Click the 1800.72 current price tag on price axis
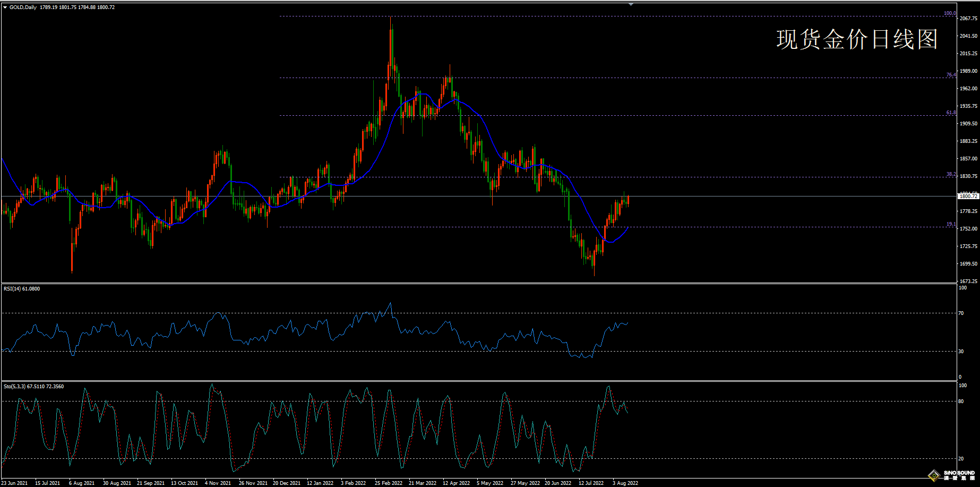Screen dimensions: 980x487 (968, 196)
